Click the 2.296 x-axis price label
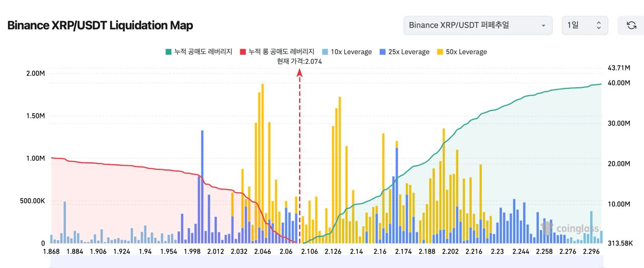The height and width of the screenshot is (268, 644). [x=592, y=251]
